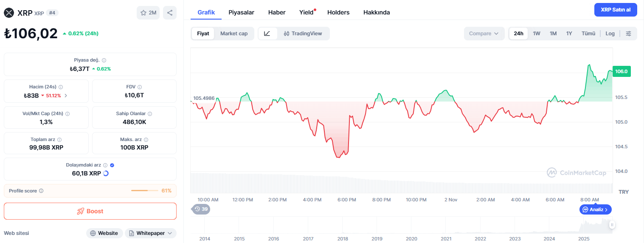Click the XRP Satın al button
This screenshot has width=644, height=243.
click(x=616, y=10)
